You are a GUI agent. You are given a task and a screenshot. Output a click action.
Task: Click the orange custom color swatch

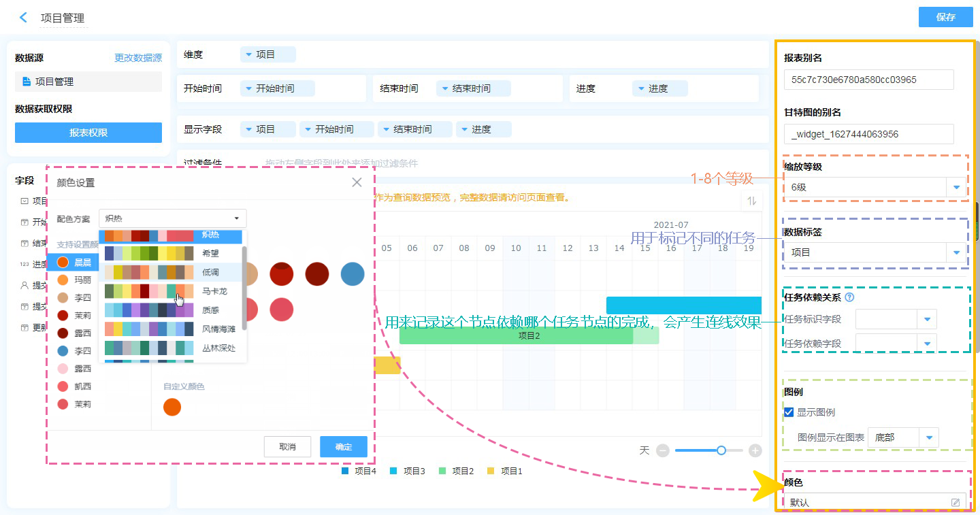click(172, 407)
